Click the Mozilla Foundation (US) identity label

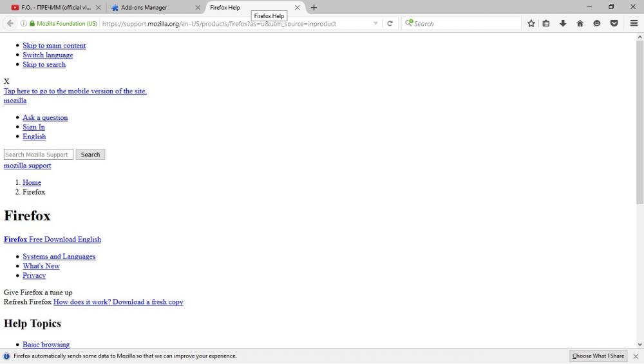67,23
